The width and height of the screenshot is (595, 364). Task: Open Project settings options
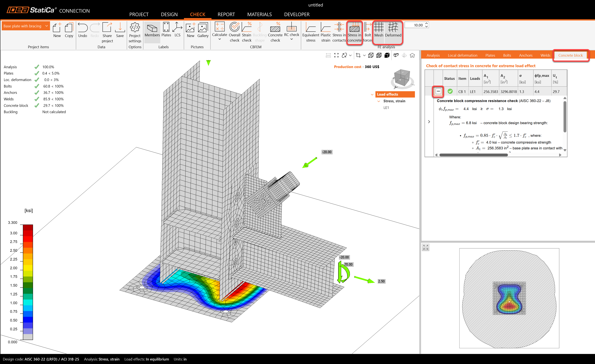coord(135,33)
